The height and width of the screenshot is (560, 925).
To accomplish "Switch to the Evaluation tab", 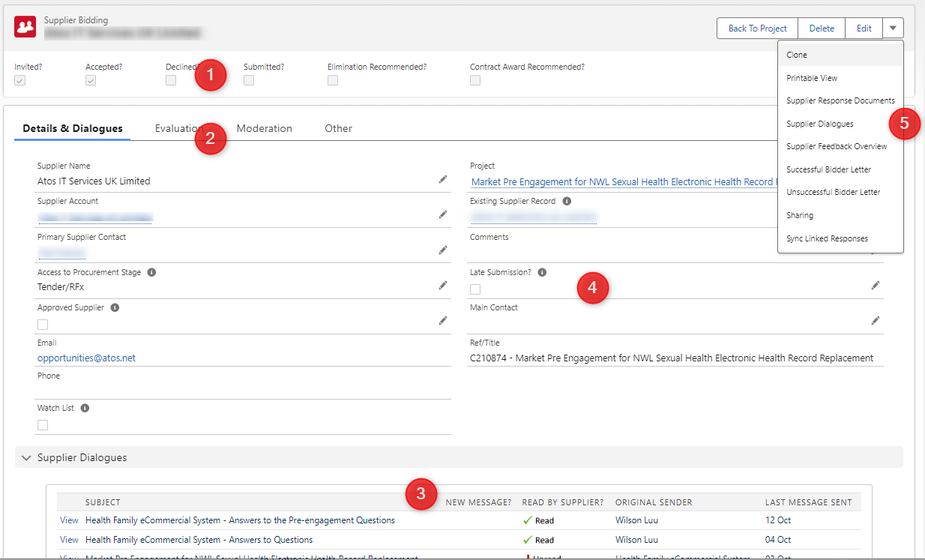I will [x=179, y=128].
